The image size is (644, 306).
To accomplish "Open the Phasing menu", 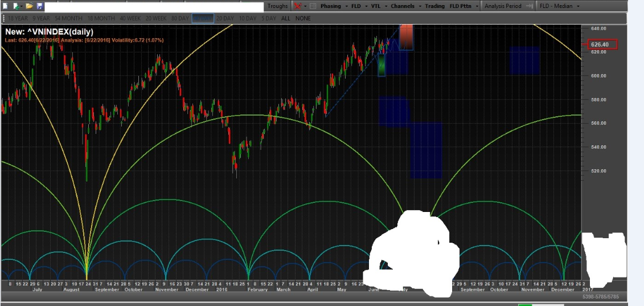I will pyautogui.click(x=331, y=6).
